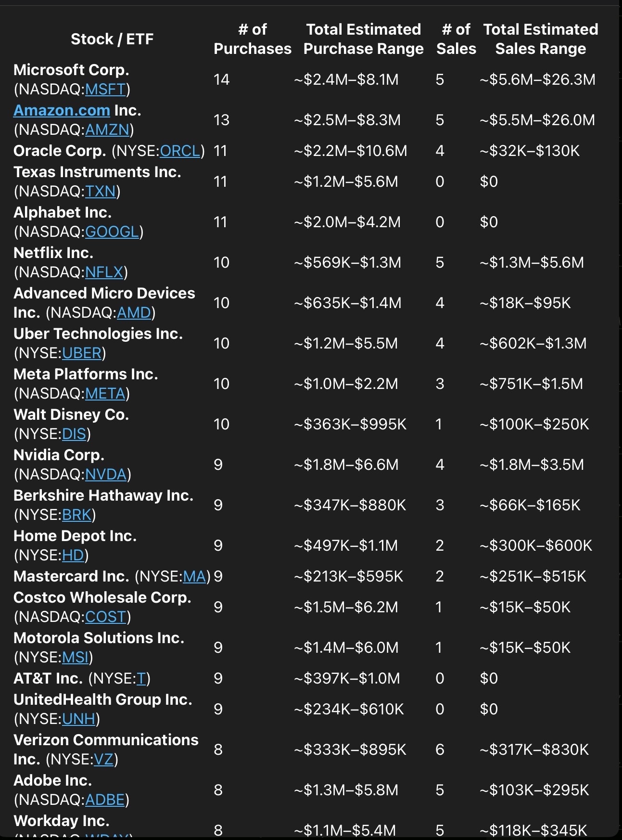Click the NFLX ticker link
The width and height of the screenshot is (622, 840).
(104, 272)
